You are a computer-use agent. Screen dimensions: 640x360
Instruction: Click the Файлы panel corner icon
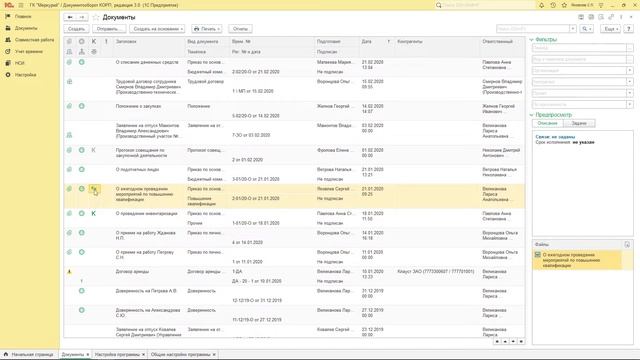[627, 244]
